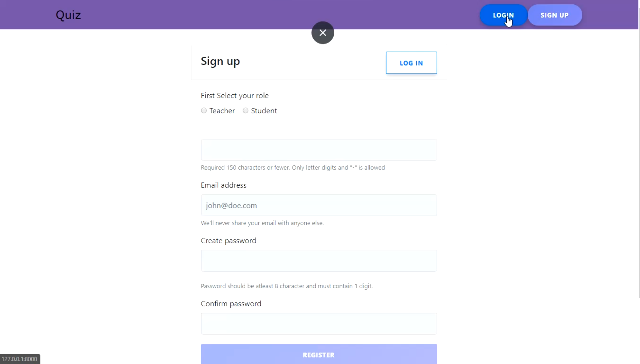The width and height of the screenshot is (640, 364).
Task: Click the 150 characters username hint text
Action: (x=293, y=168)
